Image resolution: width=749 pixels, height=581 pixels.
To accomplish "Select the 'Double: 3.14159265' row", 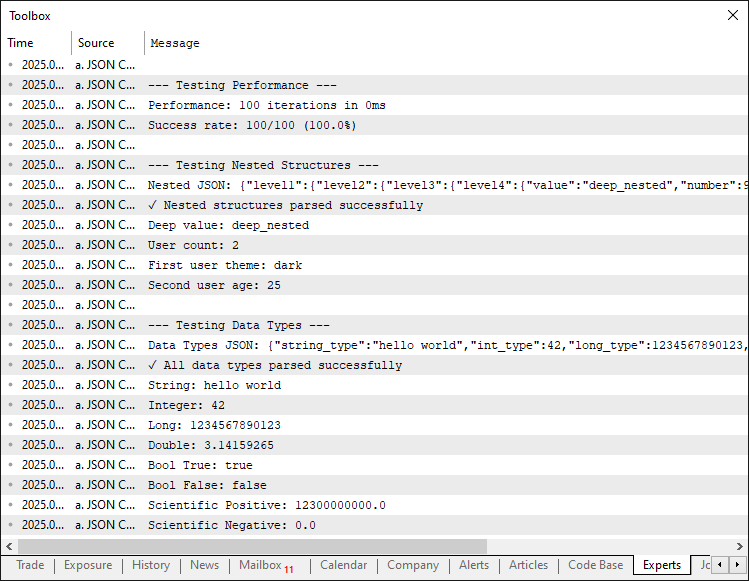I will coord(374,445).
